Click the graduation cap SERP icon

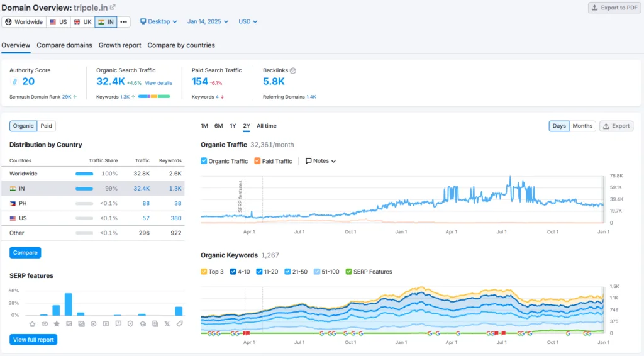pos(143,323)
